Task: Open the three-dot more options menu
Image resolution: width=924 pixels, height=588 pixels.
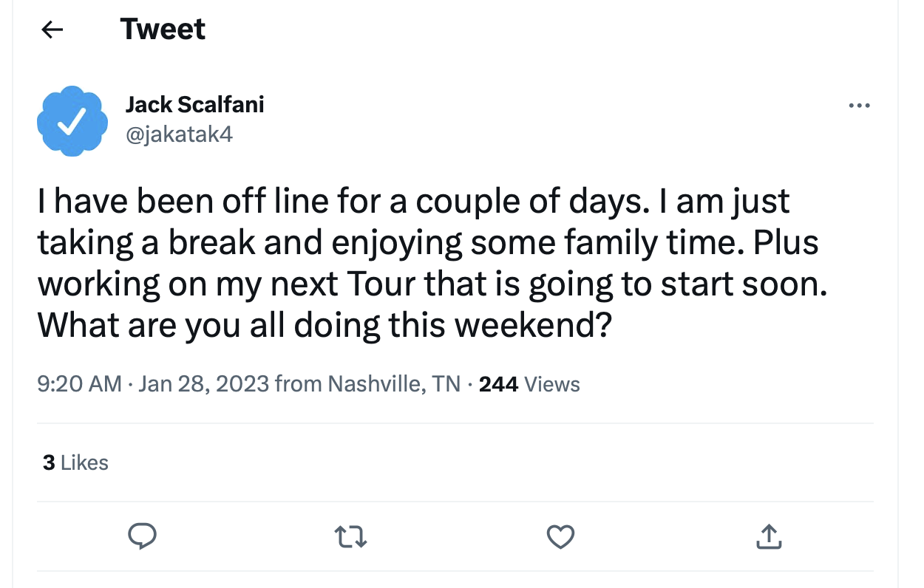Action: 860,106
